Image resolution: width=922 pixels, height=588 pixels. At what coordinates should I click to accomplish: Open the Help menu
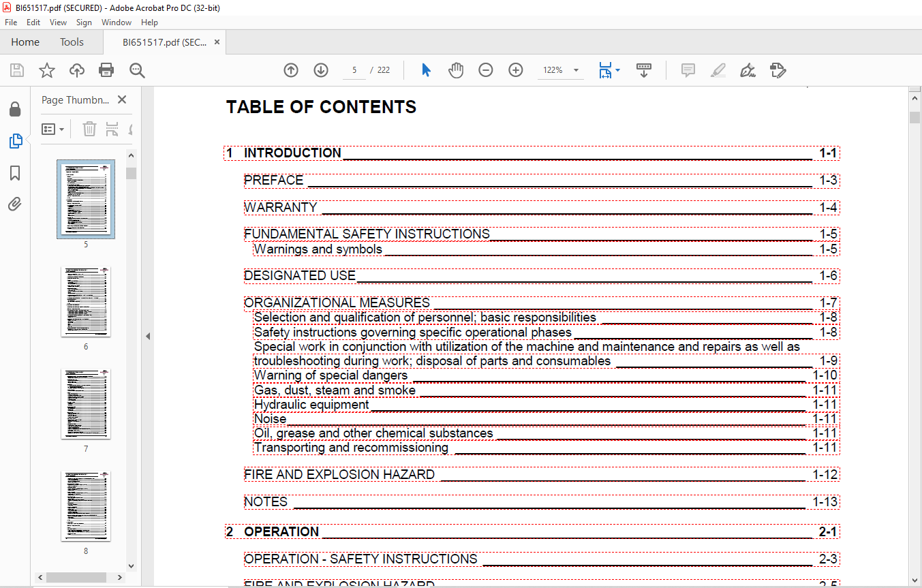[149, 22]
